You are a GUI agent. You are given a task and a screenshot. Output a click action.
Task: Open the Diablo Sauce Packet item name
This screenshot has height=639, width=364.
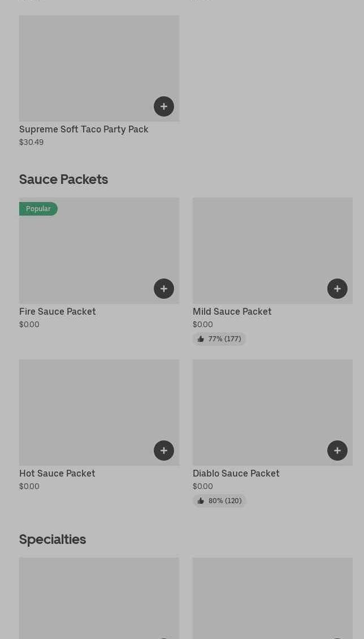236,473
